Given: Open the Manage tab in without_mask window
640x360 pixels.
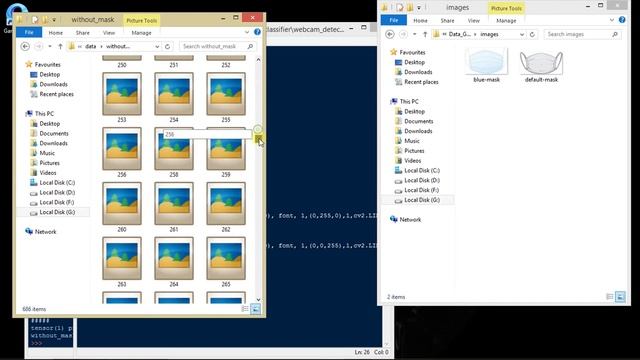Looking at the screenshot, I should pyautogui.click(x=141, y=33).
